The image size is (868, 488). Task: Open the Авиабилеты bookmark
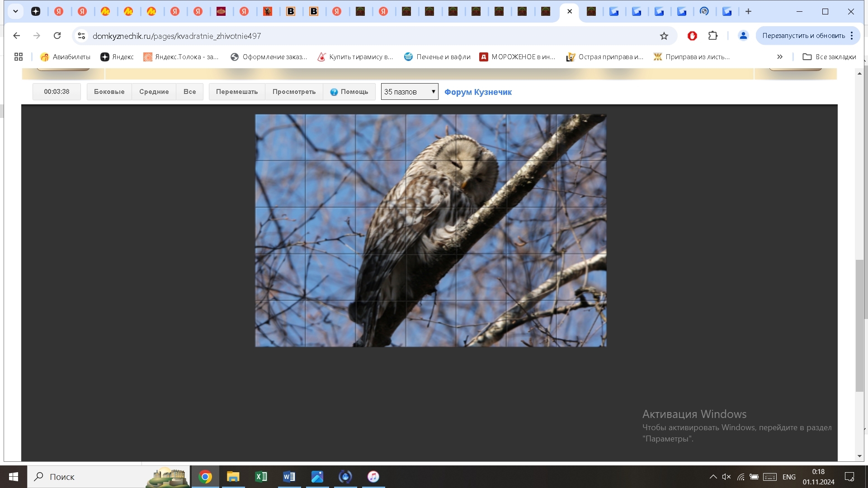coord(65,57)
